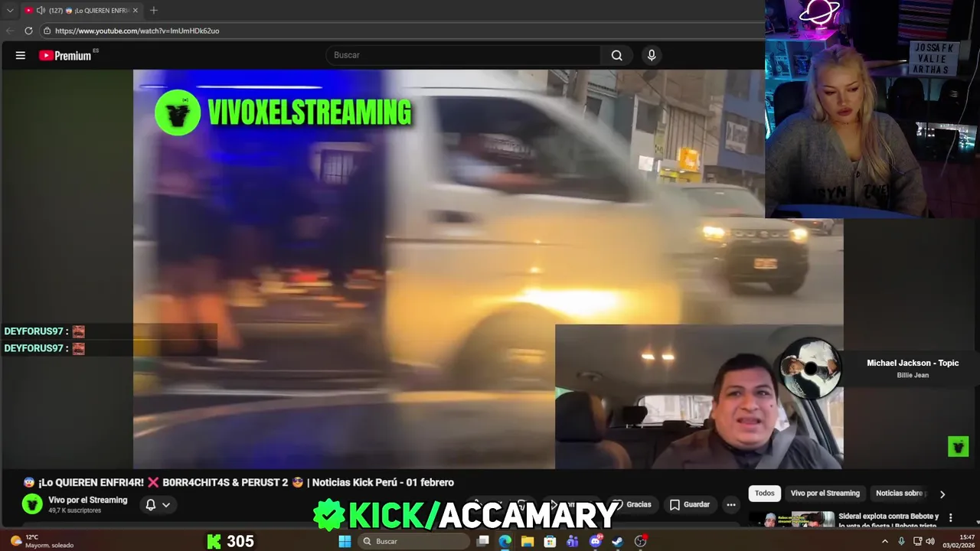The height and width of the screenshot is (551, 980).
Task: Open File Explorer from taskbar
Action: [528, 541]
